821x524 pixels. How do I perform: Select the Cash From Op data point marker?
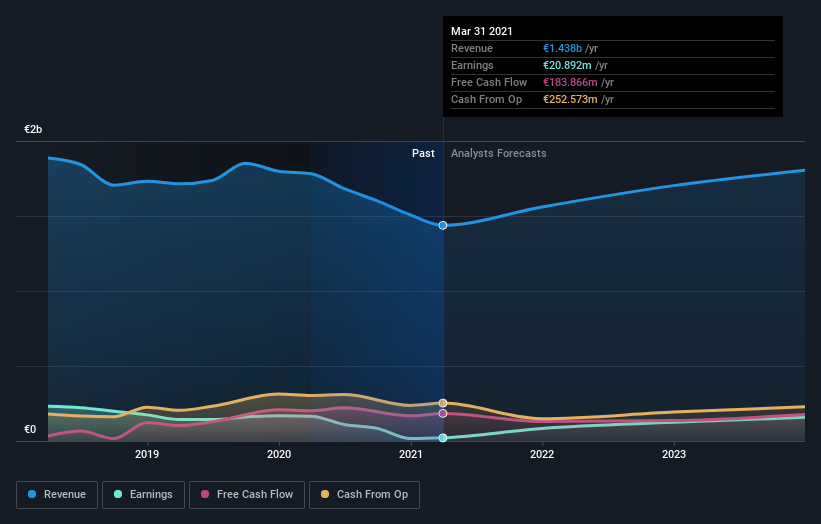point(443,403)
